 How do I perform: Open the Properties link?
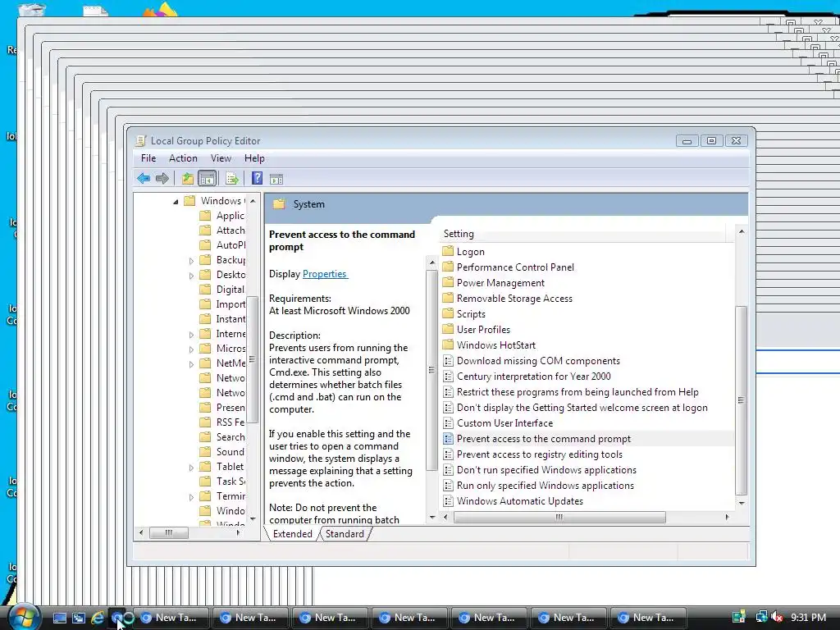coord(325,274)
